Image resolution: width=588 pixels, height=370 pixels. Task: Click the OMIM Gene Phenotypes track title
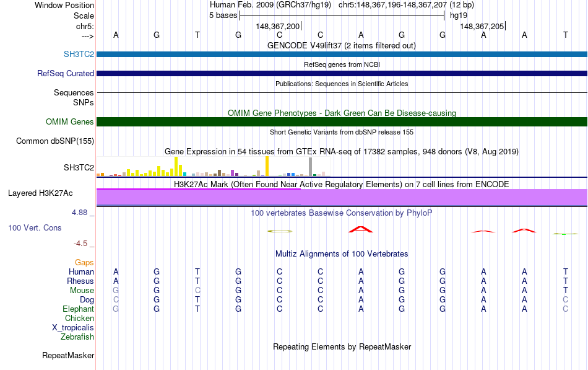tap(342, 113)
